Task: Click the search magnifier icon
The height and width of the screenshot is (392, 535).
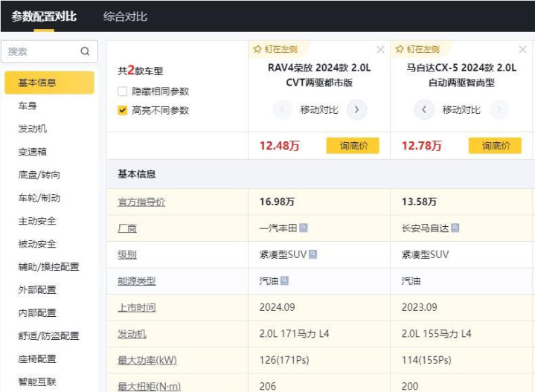Action: pos(85,51)
